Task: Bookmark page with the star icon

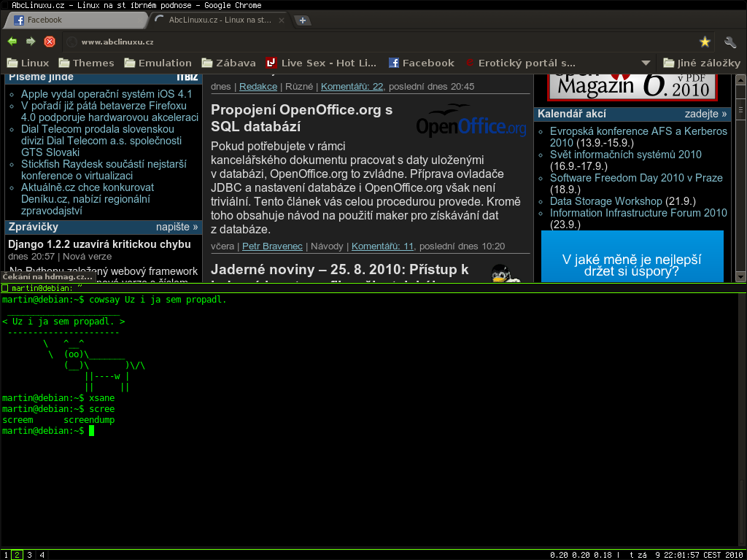Action: 705,42
